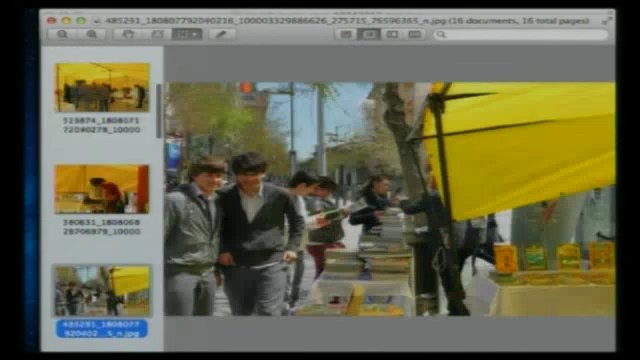
Task: Enter full screen using title bar arrows
Action: point(607,20)
